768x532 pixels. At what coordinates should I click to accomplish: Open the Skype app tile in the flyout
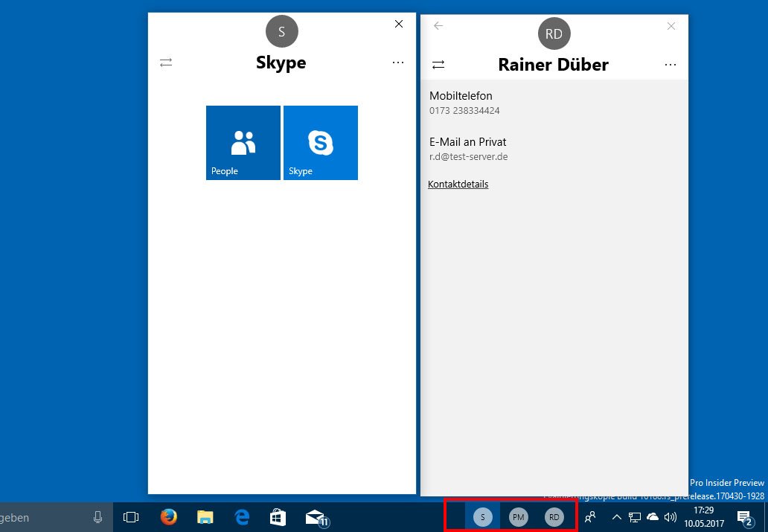[320, 142]
